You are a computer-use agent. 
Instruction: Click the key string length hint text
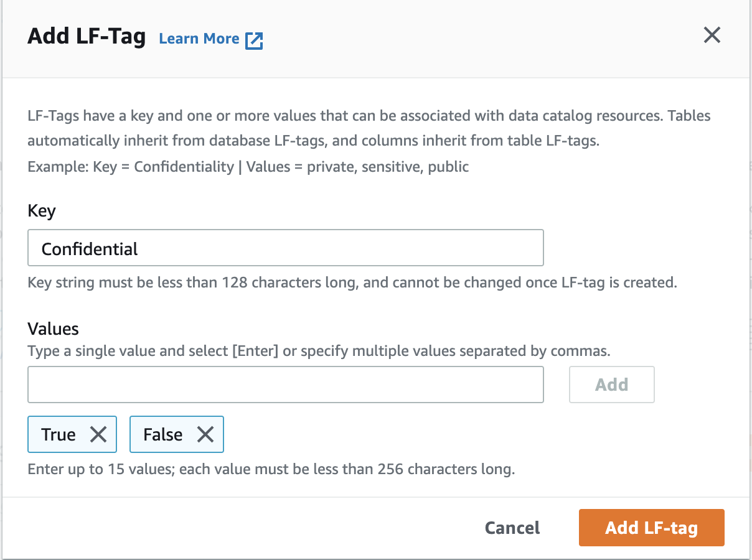point(352,282)
